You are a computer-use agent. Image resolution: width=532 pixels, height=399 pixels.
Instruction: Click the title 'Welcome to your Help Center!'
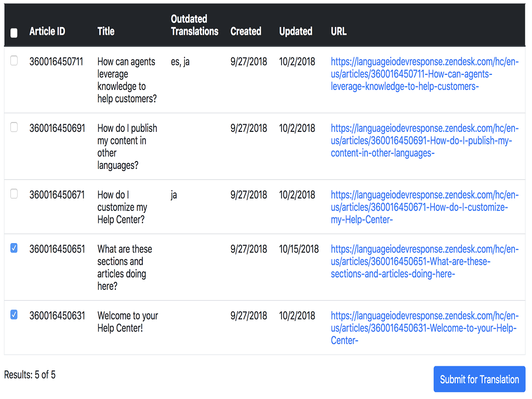coord(127,322)
